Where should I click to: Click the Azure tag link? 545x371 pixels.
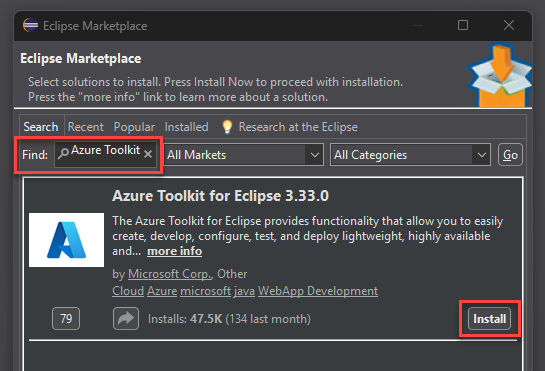point(162,291)
